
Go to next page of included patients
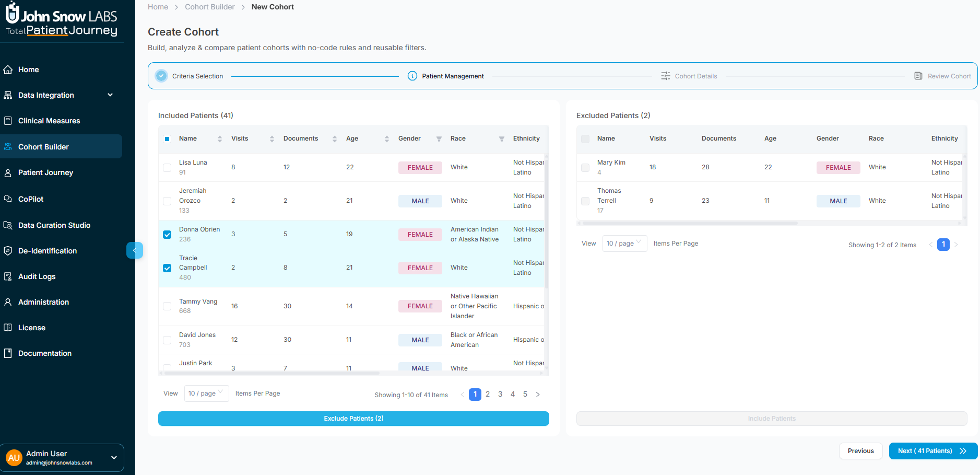pyautogui.click(x=538, y=395)
